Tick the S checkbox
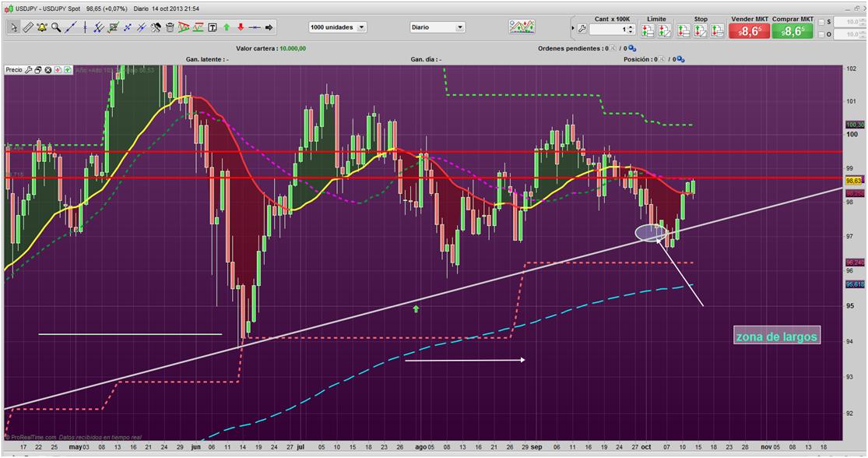The height and width of the screenshot is (458, 868). click(821, 22)
